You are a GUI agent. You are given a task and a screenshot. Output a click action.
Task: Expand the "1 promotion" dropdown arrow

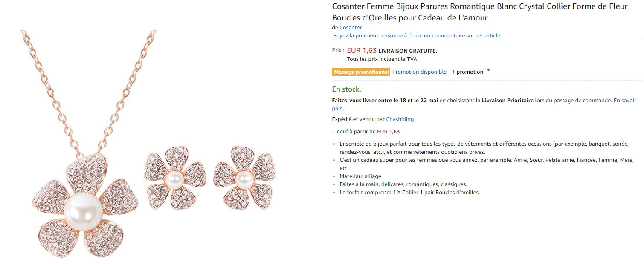pyautogui.click(x=488, y=71)
